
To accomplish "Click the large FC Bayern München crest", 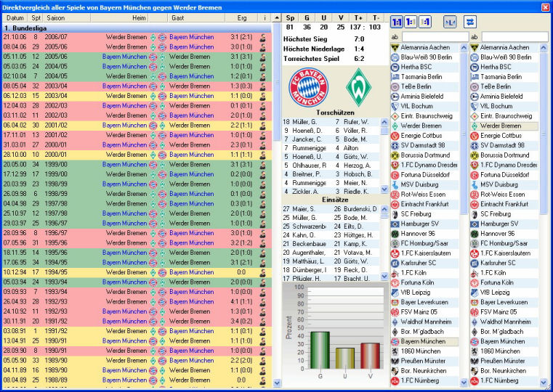I will (x=309, y=87).
